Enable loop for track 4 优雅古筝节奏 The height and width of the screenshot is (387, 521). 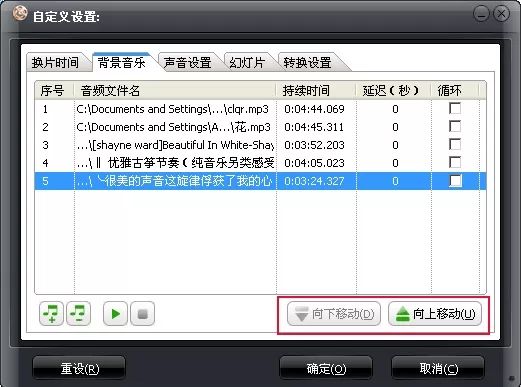point(455,162)
